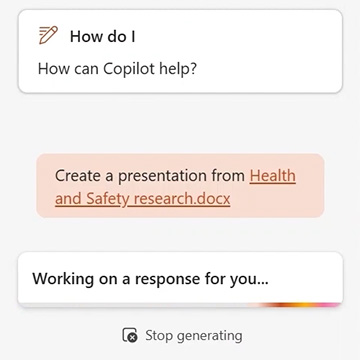Click the underlined word Health
The height and width of the screenshot is (360, 360).
273,176
